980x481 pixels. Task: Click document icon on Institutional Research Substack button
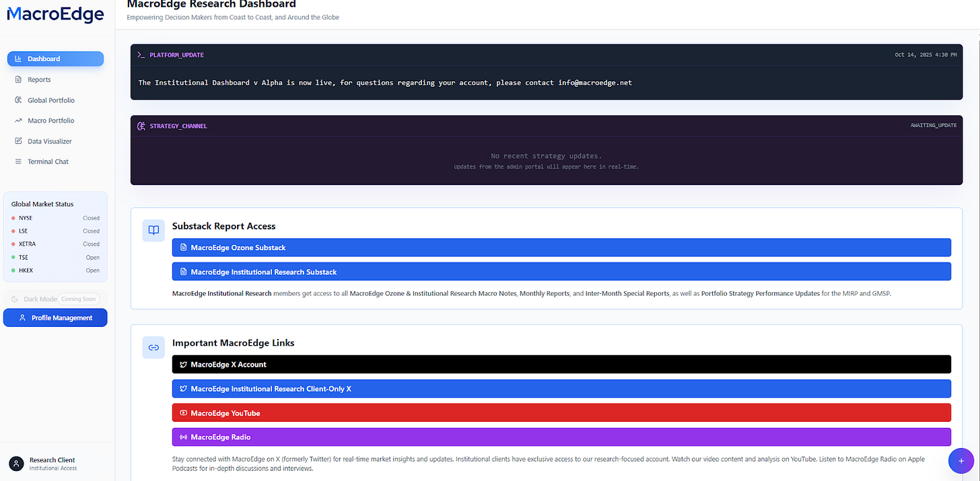pos(183,272)
